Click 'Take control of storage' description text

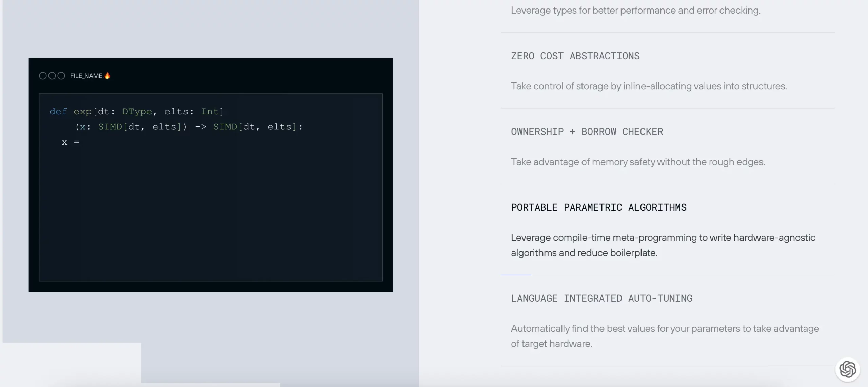649,86
